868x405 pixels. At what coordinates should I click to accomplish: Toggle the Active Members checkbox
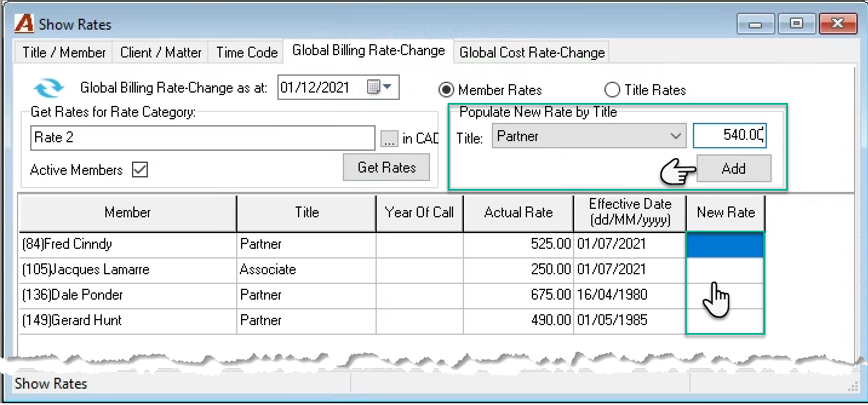pyautogui.click(x=140, y=170)
